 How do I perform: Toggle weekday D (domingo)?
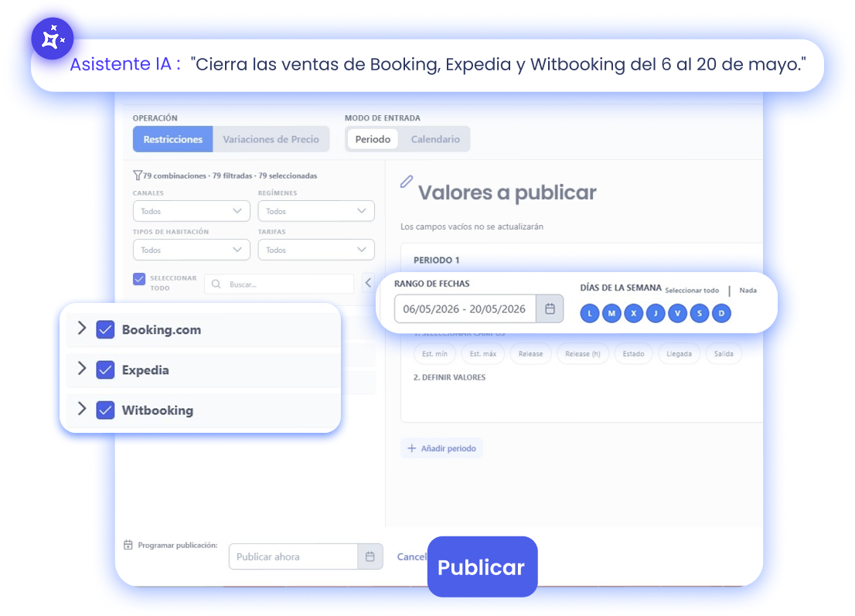(721, 314)
